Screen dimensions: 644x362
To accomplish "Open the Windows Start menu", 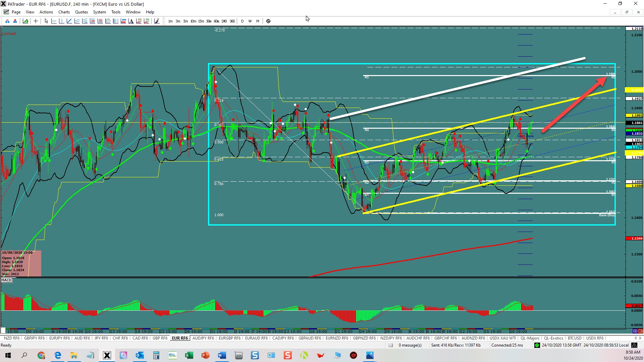I will pyautogui.click(x=8, y=355).
